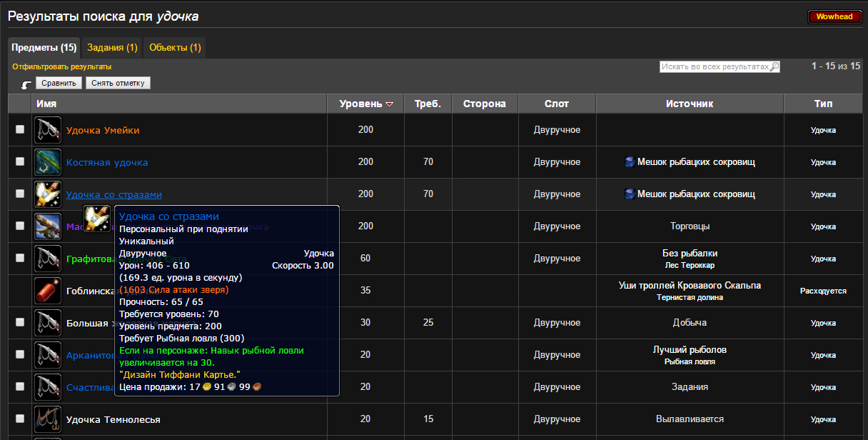The image size is (868, 440).
Task: Click the Торговцы source cell
Action: click(690, 226)
